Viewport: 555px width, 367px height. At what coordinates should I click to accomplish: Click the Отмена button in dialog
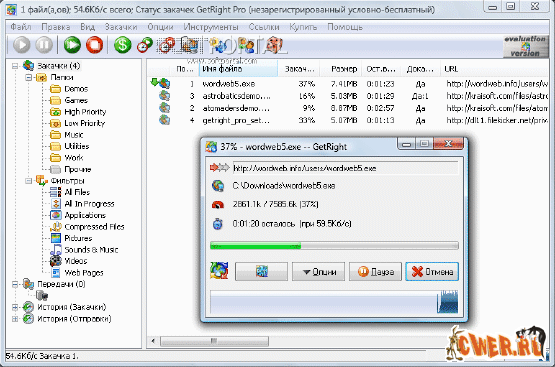click(432, 272)
